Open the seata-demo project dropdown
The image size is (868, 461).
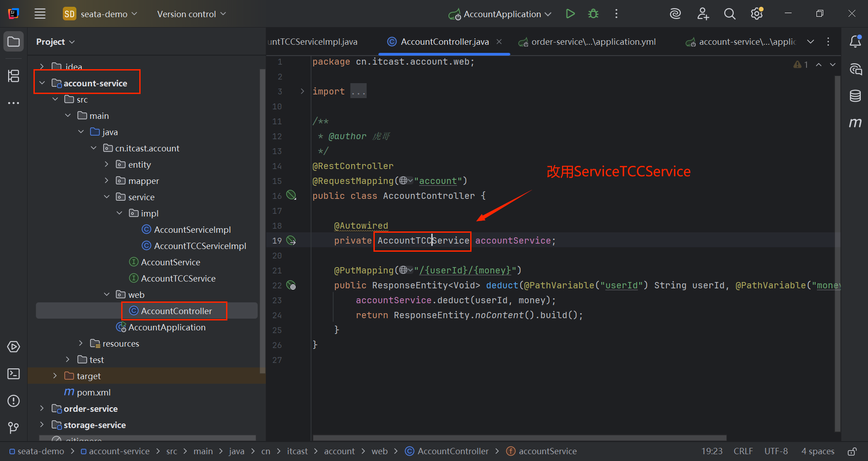100,14
